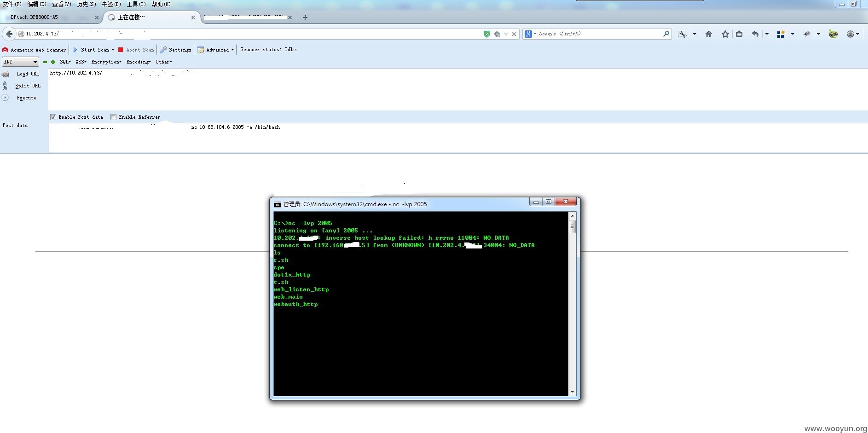Image resolution: width=868 pixels, height=433 pixels.
Task: Click the green shield icon in address bar
Action: click(487, 34)
